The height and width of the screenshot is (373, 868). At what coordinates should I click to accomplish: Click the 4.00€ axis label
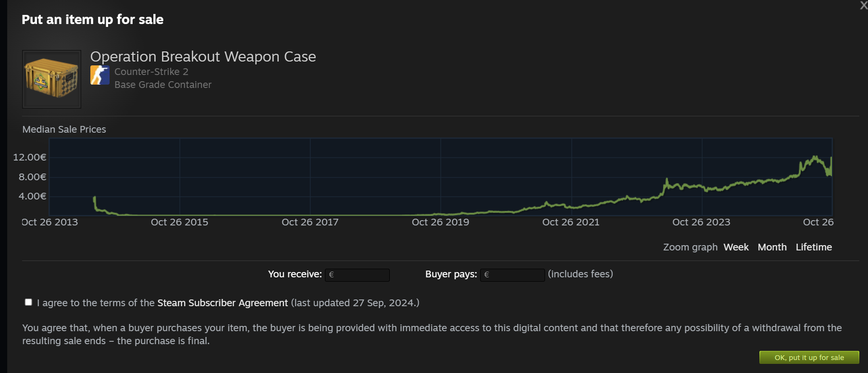click(32, 196)
